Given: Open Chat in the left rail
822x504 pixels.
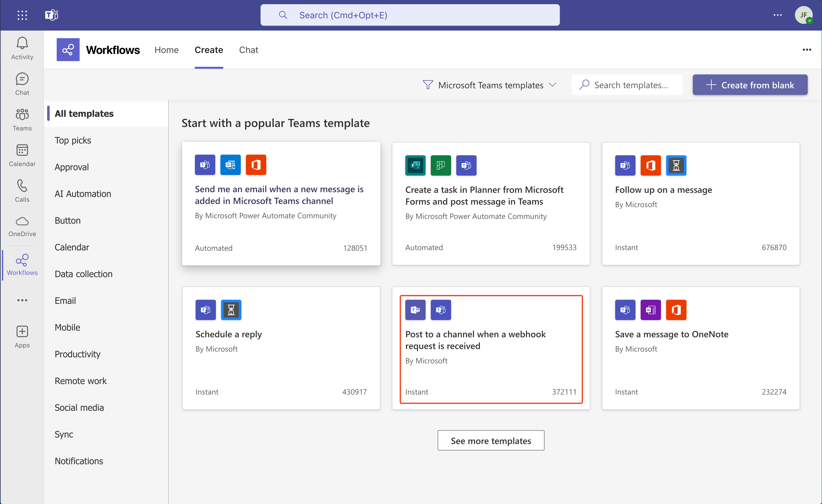Looking at the screenshot, I should pos(22,84).
